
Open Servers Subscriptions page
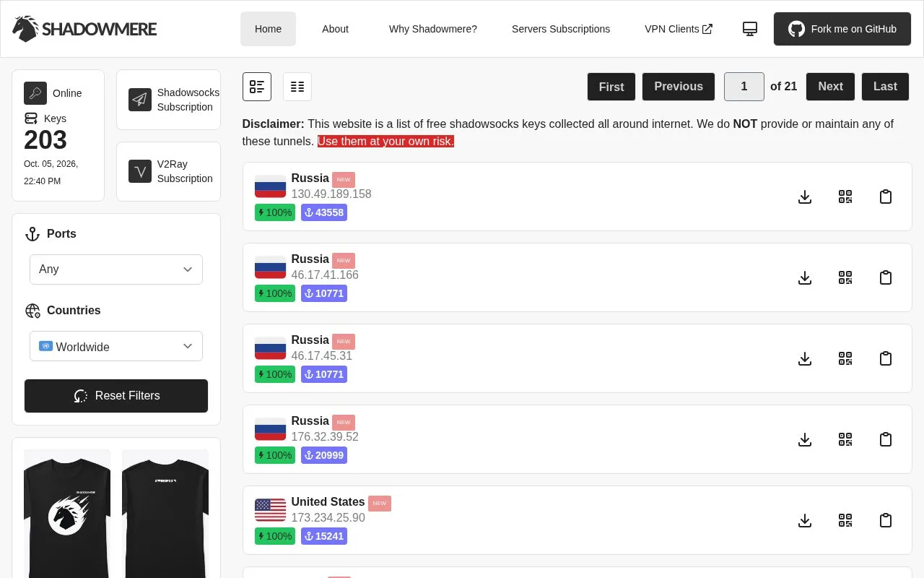pos(561,29)
